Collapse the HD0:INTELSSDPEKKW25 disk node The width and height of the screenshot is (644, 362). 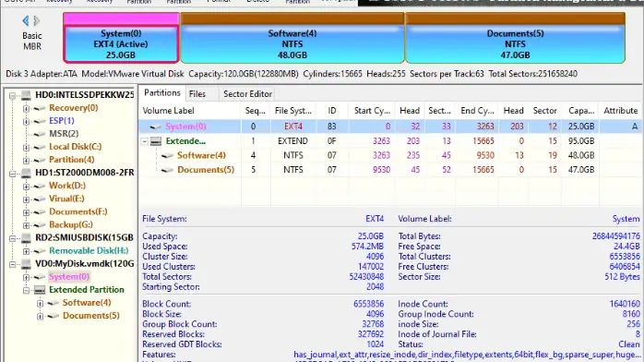click(12, 95)
